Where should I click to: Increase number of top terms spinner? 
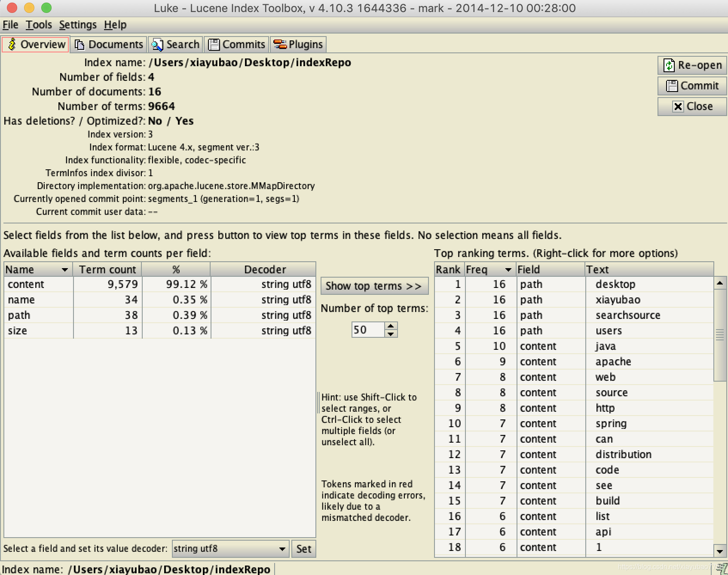(x=391, y=327)
